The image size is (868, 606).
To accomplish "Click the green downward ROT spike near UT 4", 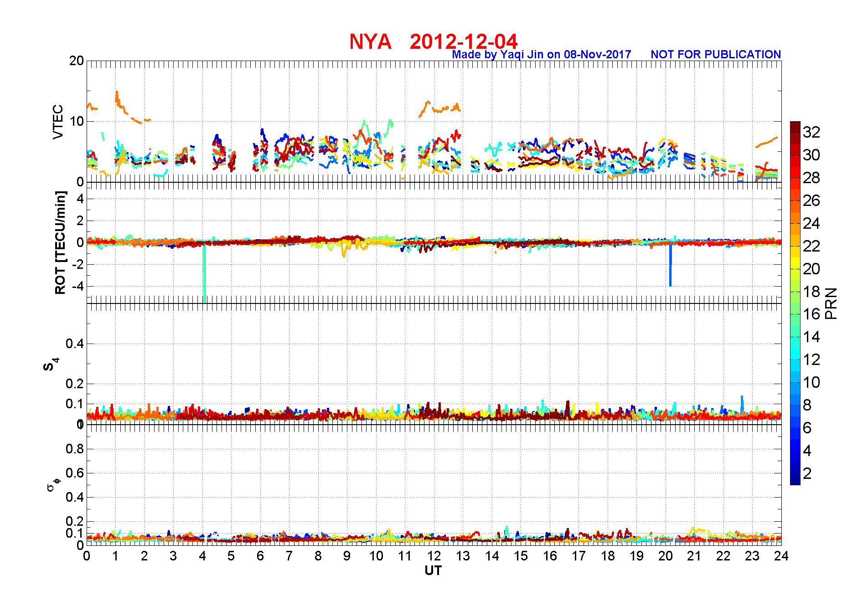I will [204, 273].
